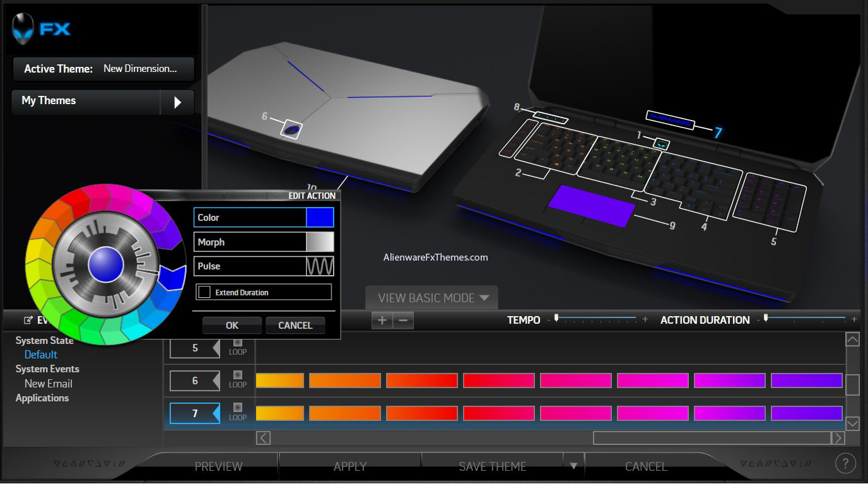Screen dimensions: 868x484
Task: Choose the Morph action option
Action: [264, 242]
